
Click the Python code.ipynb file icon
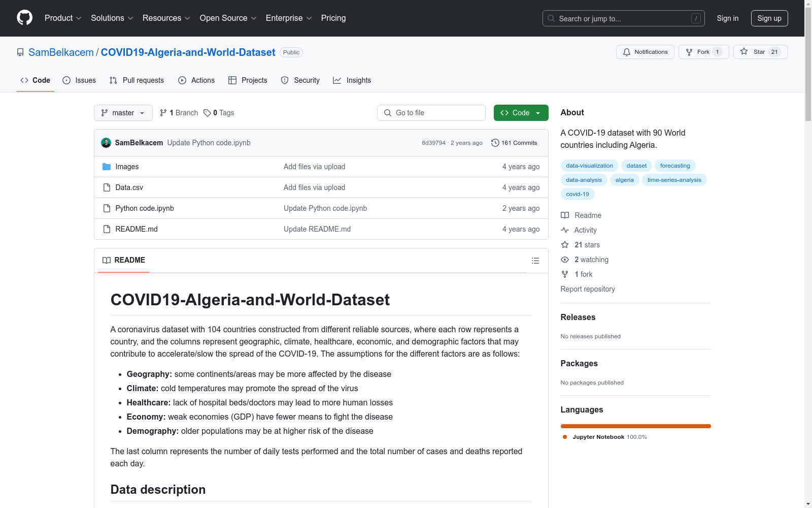pos(107,208)
